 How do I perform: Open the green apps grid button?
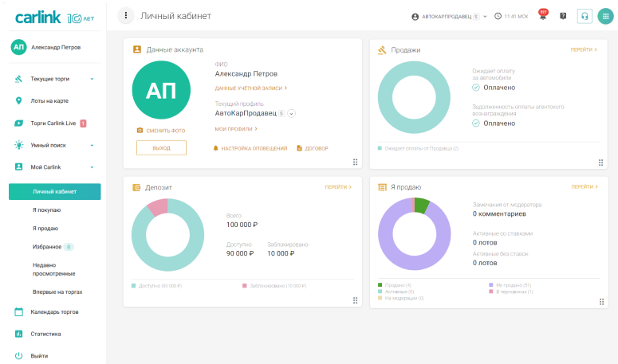[x=604, y=16]
